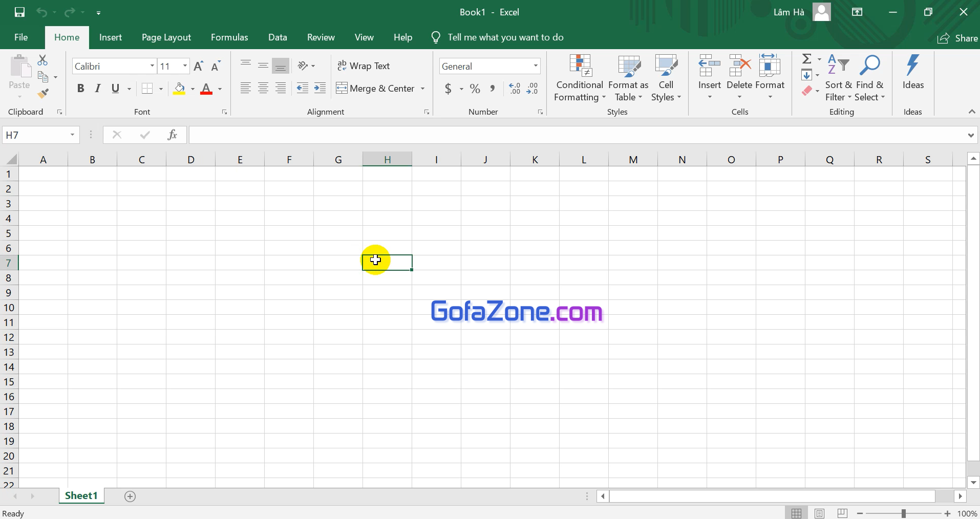Click Merge & Center button
Screen dimensions: 980x519
[x=375, y=89]
